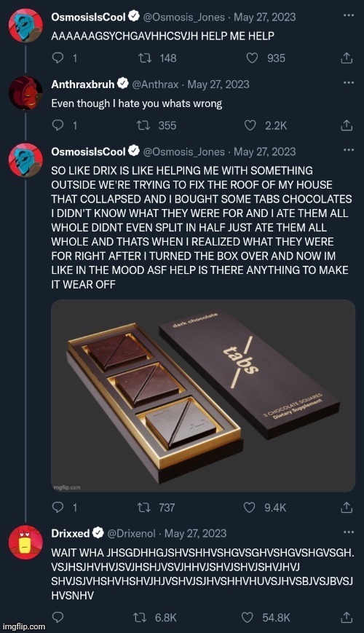
Task: Open more options on Anthraxbruh's tweet
Action: pyautogui.click(x=348, y=83)
